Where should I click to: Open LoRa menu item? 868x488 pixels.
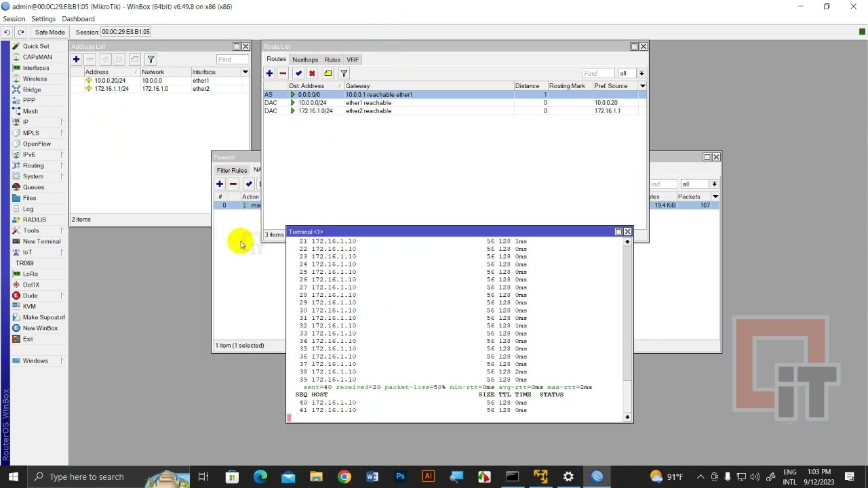pos(30,274)
